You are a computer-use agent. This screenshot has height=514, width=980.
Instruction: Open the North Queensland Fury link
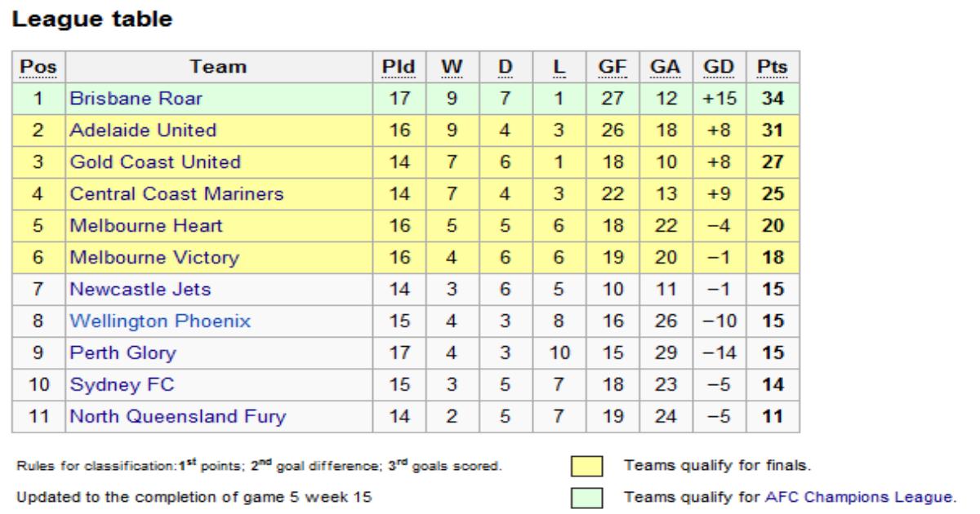click(178, 417)
